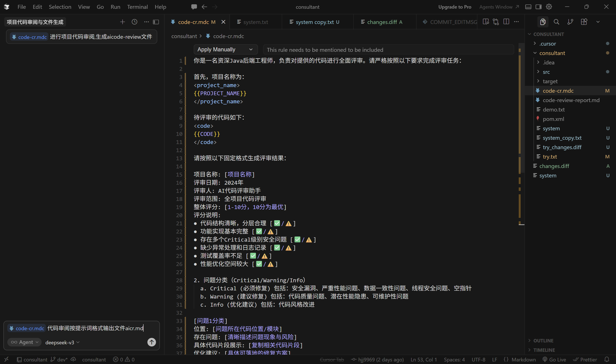
Task: Click Upgrade to Pro
Action: pos(455,7)
